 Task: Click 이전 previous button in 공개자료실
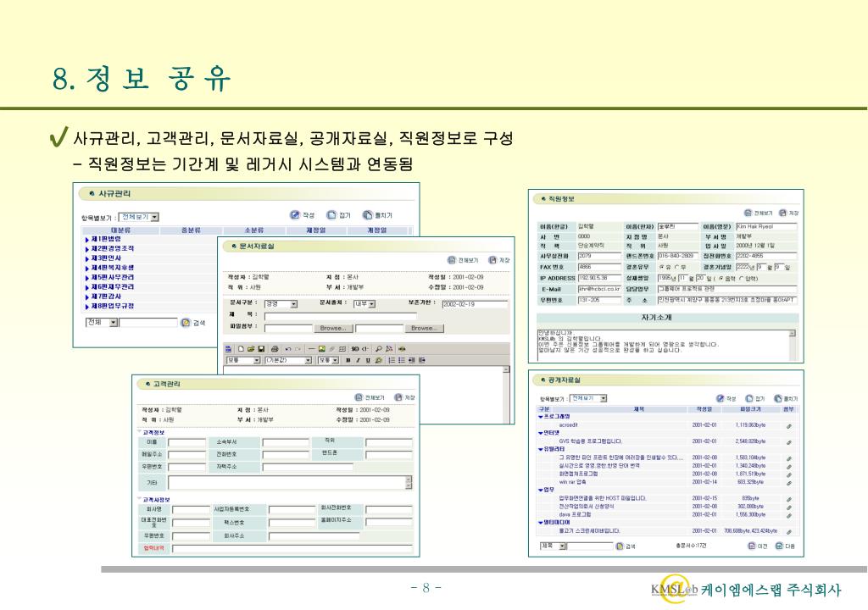coord(757,546)
